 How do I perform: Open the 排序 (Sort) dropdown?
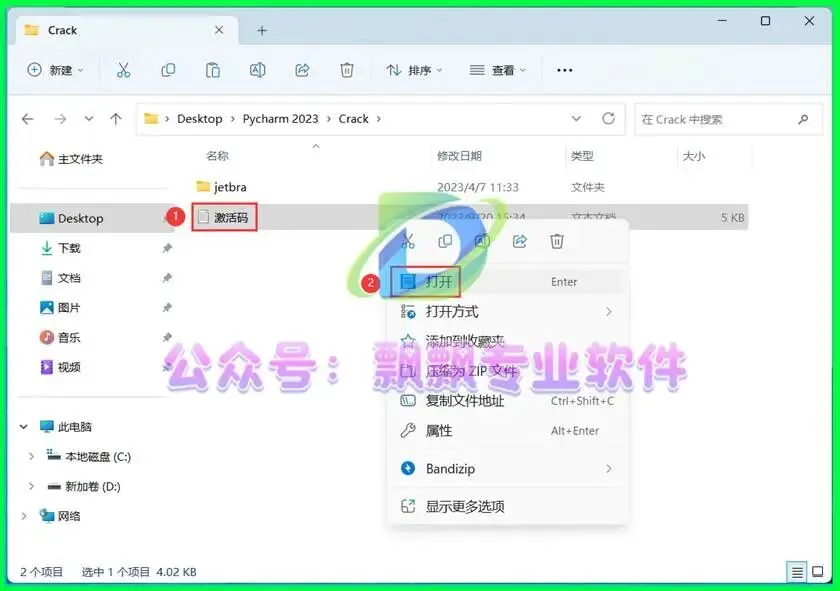point(414,70)
